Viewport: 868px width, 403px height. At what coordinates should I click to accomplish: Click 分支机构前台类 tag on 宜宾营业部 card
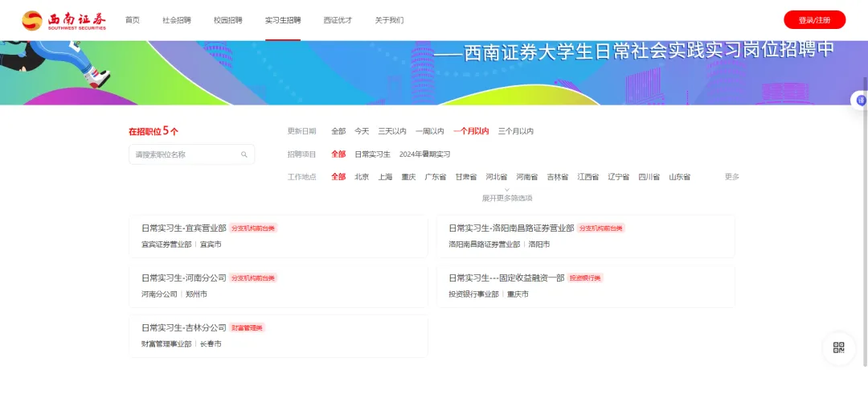[x=253, y=228]
